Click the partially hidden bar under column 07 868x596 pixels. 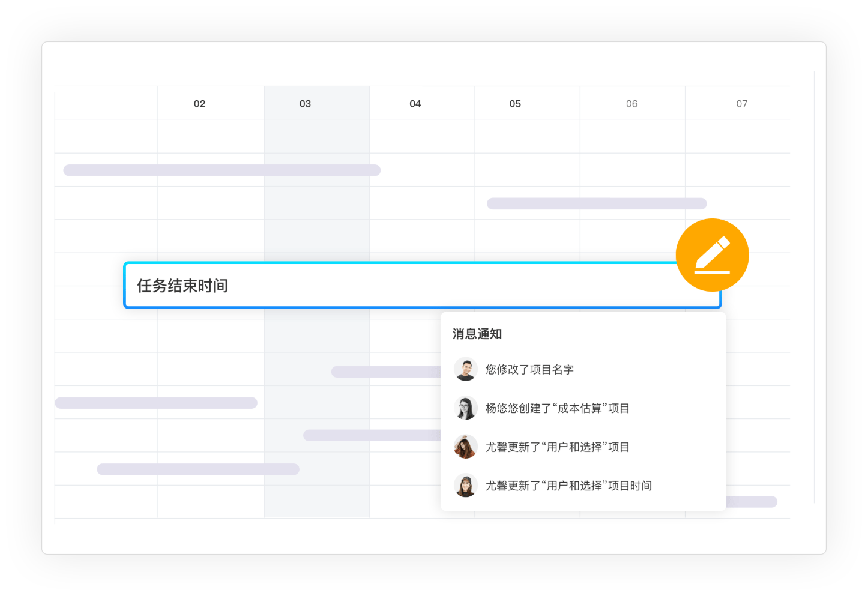(x=751, y=502)
